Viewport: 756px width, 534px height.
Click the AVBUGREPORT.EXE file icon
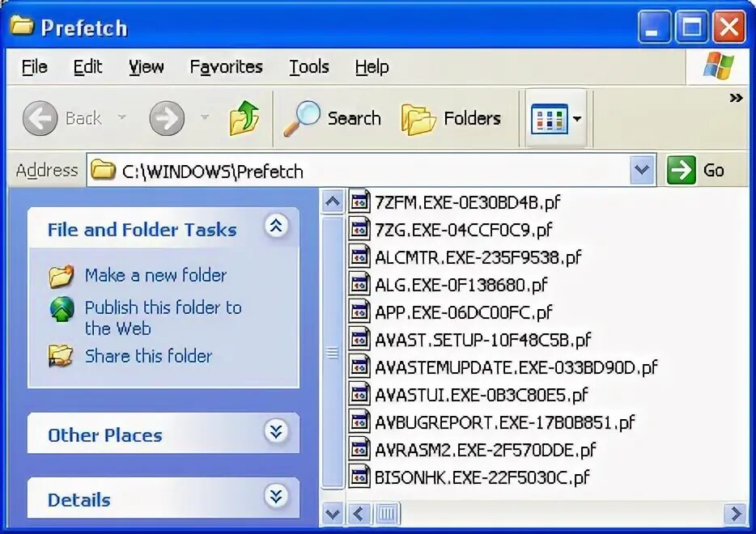[359, 422]
